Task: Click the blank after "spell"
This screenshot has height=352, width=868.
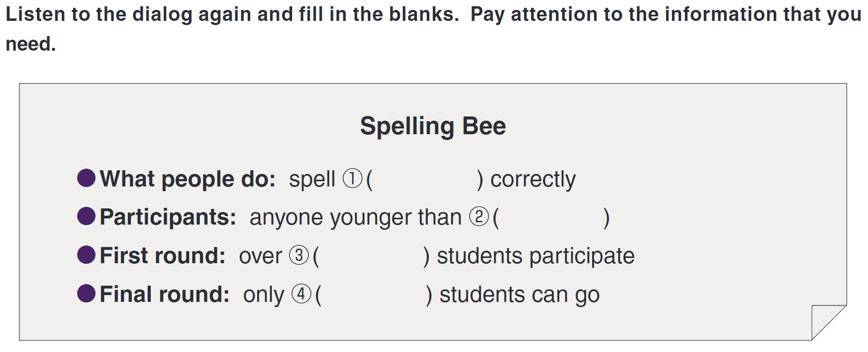Action: [425, 179]
